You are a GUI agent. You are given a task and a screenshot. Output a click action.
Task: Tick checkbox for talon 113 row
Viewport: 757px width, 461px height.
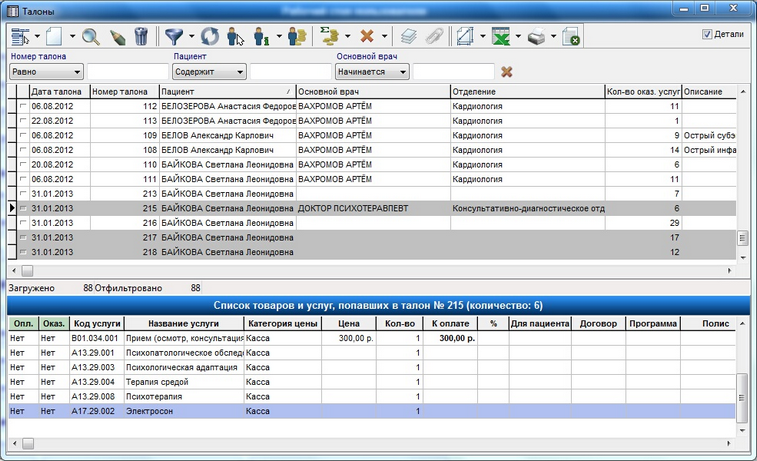tap(23, 120)
